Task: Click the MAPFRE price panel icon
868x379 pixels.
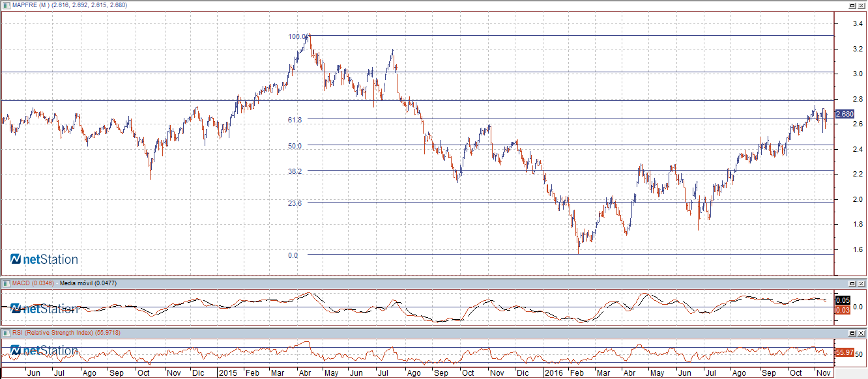Action: click(x=6, y=5)
